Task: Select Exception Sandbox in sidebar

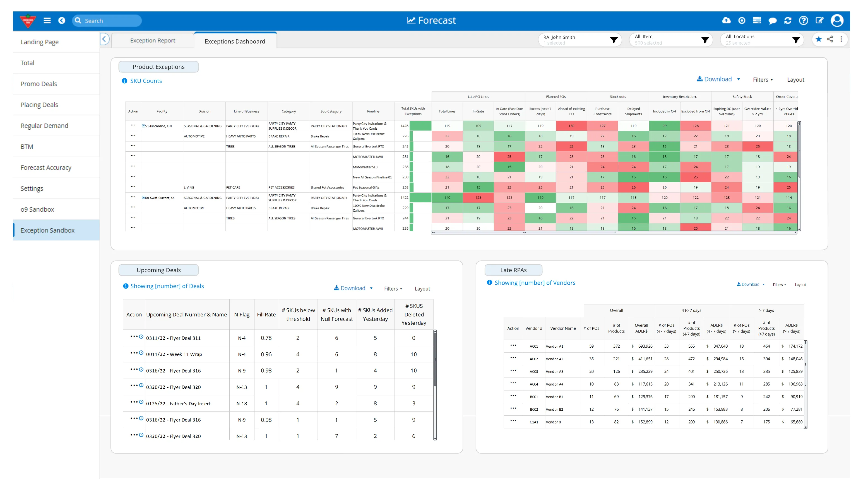Action: click(56, 230)
